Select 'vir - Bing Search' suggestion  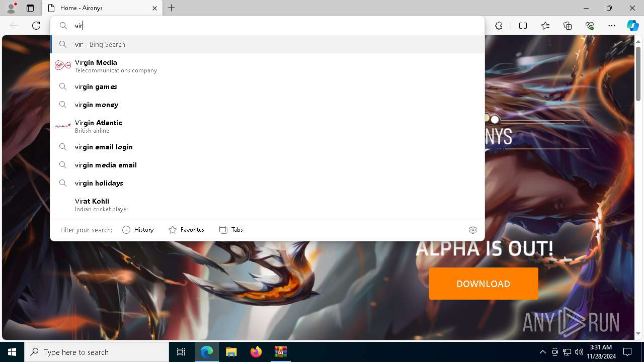click(267, 44)
